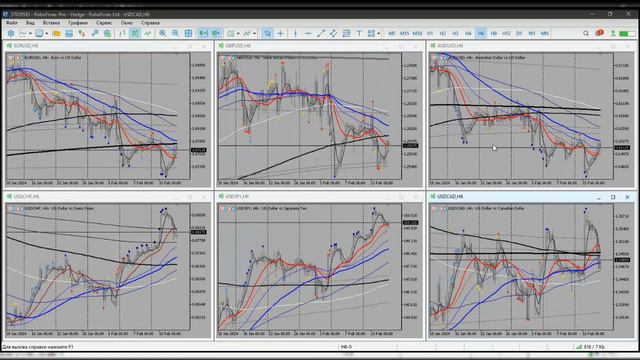This screenshot has width=640, height=360.
Task: Zoom in the chart with magnifier plus
Action: tap(162, 33)
